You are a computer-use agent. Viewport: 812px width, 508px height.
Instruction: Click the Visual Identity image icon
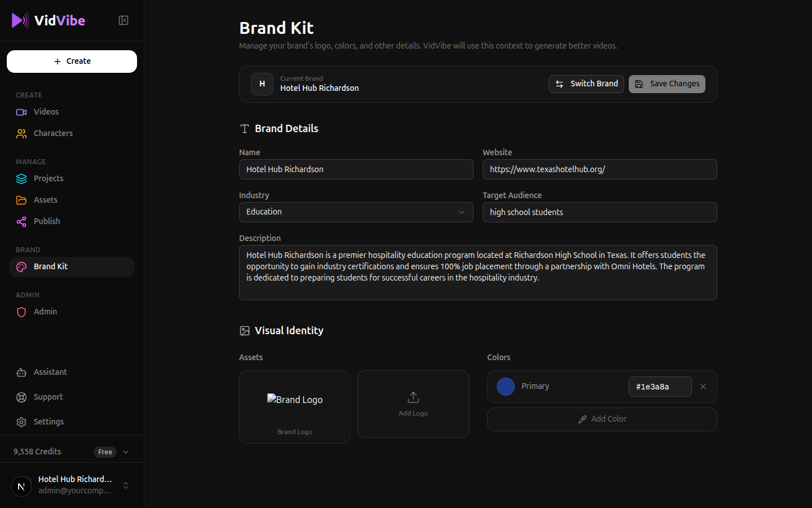coord(245,331)
